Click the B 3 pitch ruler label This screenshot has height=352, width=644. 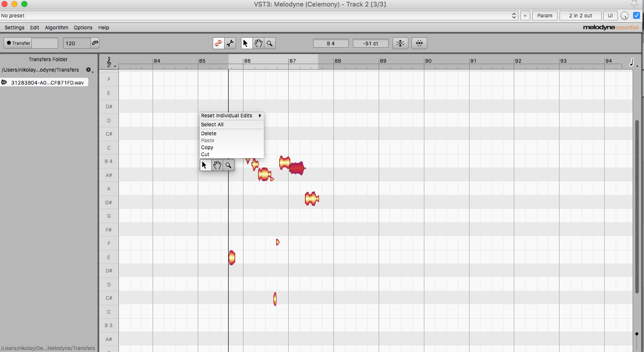click(108, 326)
